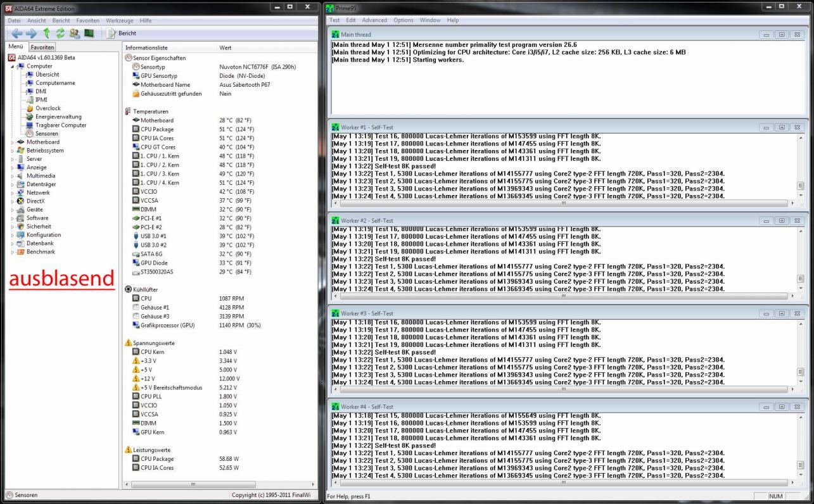Select the +12 V voltage row
The image size is (814, 504).
tap(219, 379)
